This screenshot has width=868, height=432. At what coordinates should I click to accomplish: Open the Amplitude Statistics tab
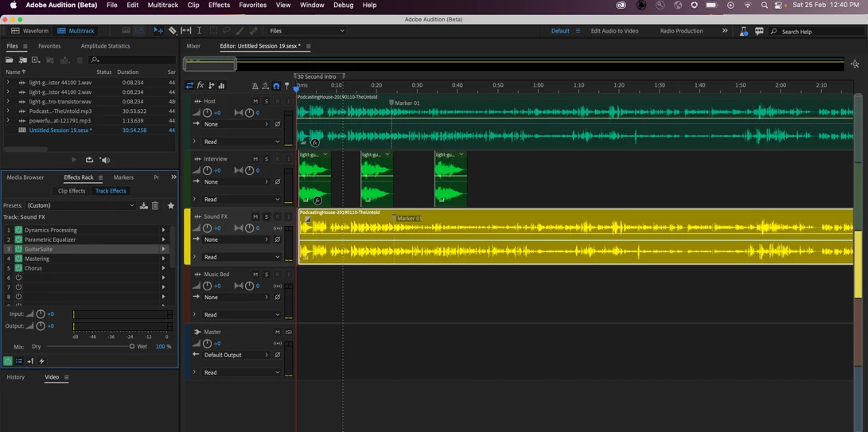click(105, 46)
